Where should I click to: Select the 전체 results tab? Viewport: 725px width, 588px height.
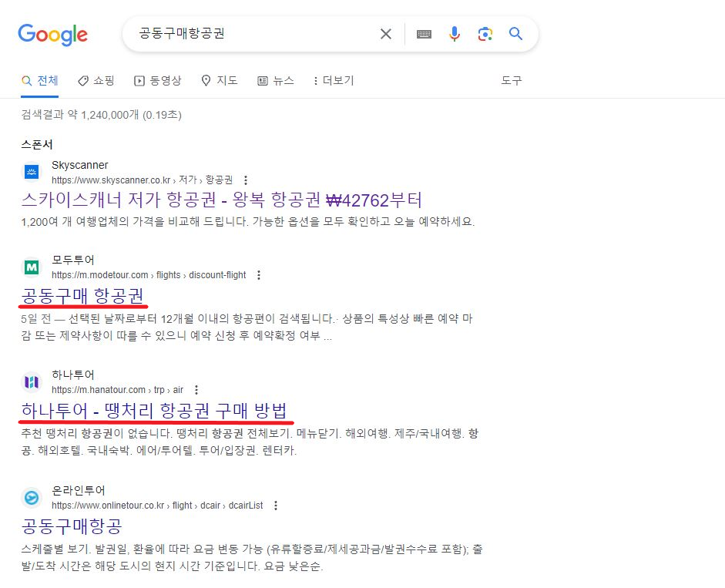(40, 81)
